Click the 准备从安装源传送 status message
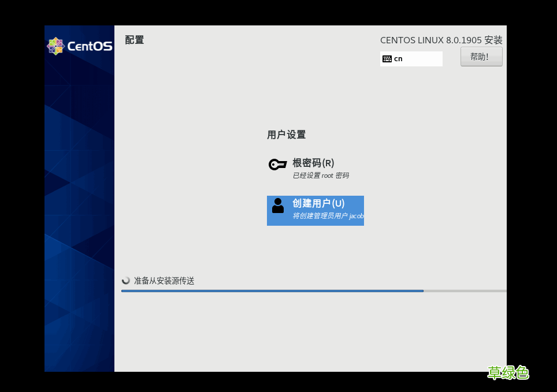557x392 pixels. pyautogui.click(x=164, y=281)
